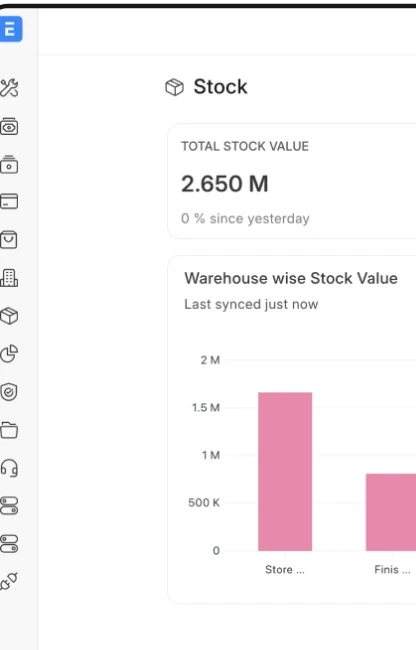416x650 pixels.
Task: Click the 500 K y-axis label
Action: pos(204,503)
